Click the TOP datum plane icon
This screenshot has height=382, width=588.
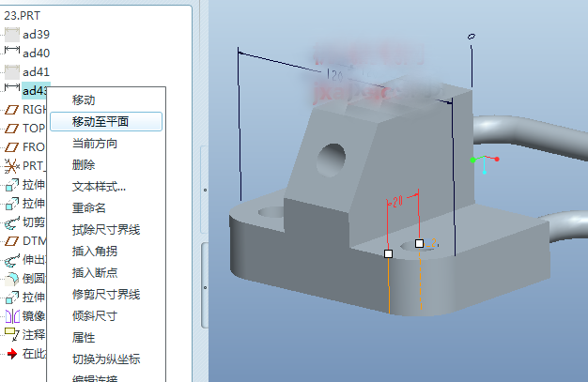coord(11,129)
